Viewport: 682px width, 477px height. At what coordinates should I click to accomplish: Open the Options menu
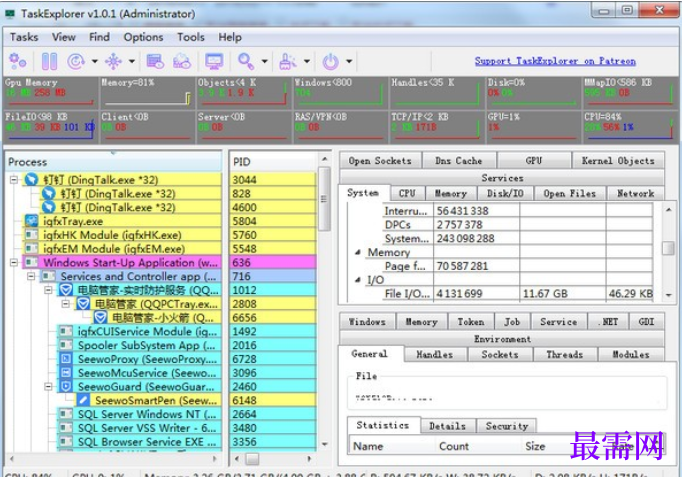coord(143,37)
